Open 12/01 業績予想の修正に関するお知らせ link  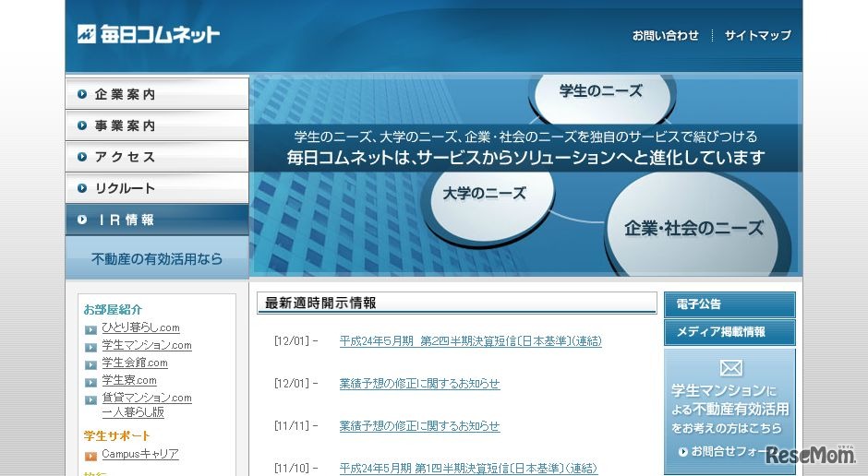(x=419, y=384)
